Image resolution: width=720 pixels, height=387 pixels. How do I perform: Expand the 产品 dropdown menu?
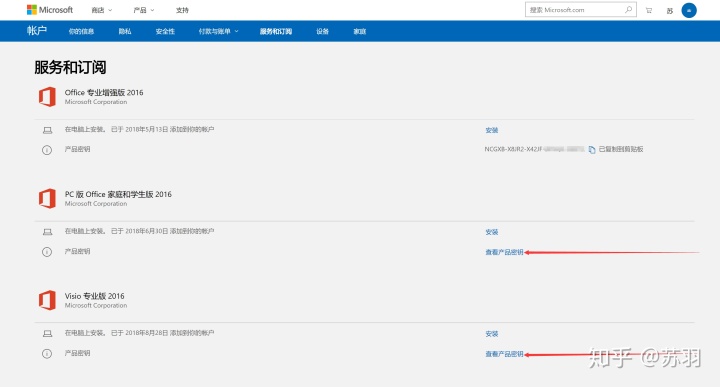pos(144,10)
